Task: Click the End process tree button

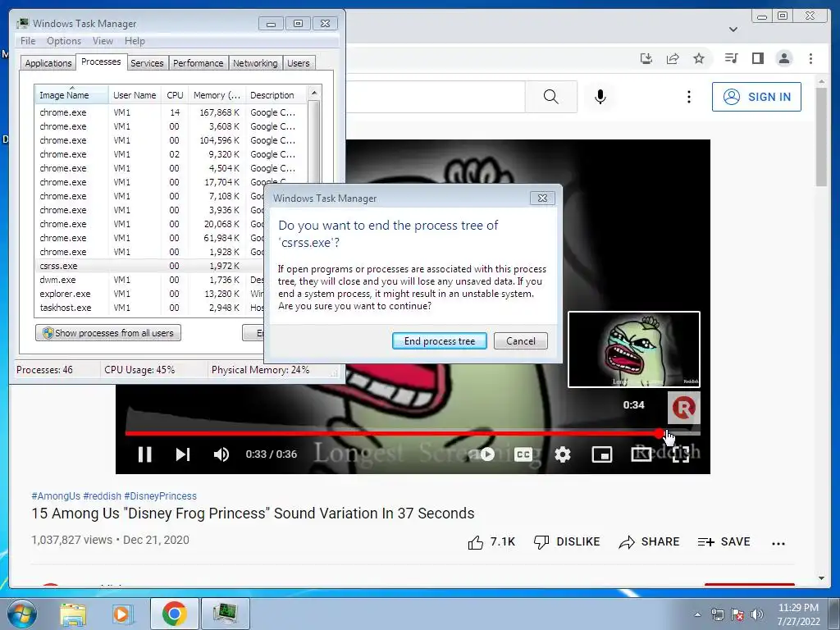Action: tap(440, 341)
